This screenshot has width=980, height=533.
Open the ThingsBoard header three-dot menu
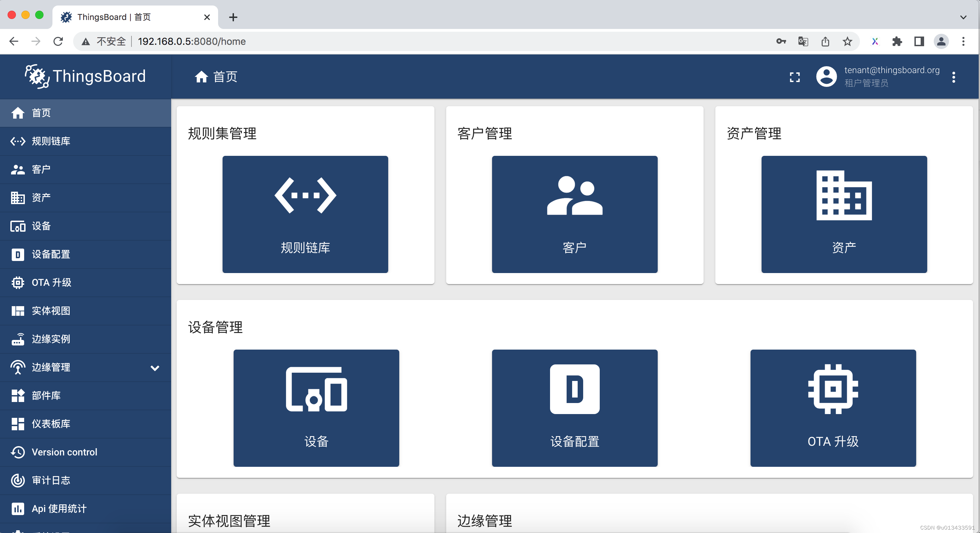953,77
